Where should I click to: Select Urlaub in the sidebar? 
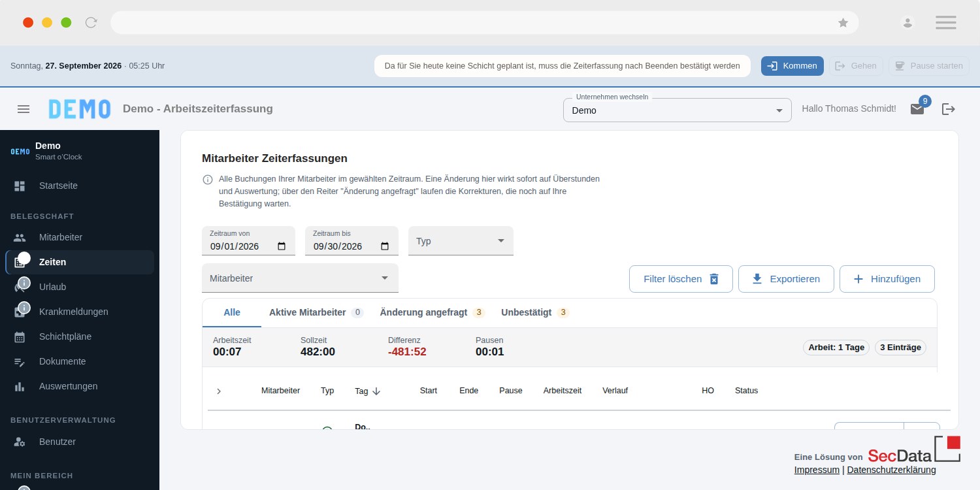point(80,287)
